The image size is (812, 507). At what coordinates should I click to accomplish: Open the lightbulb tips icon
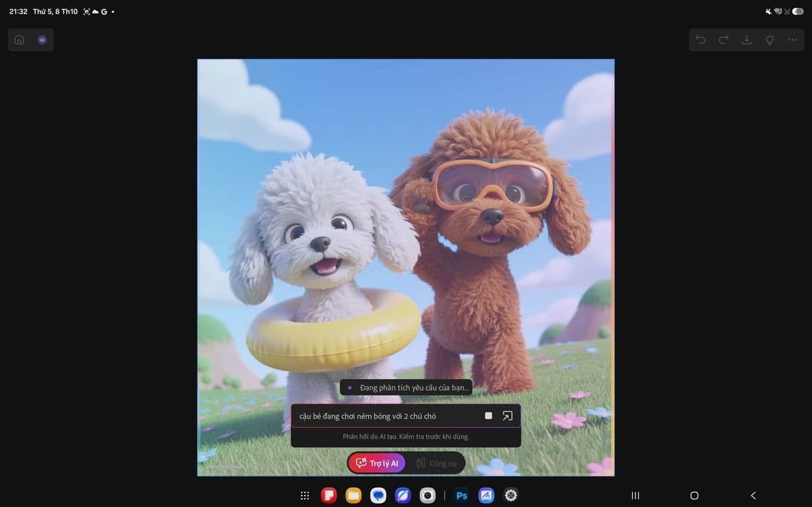[x=769, y=40]
